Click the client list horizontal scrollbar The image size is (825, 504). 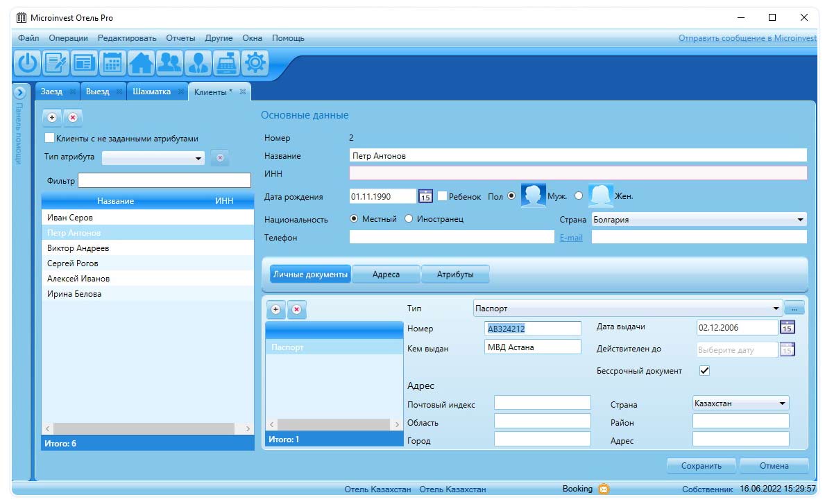[148, 429]
